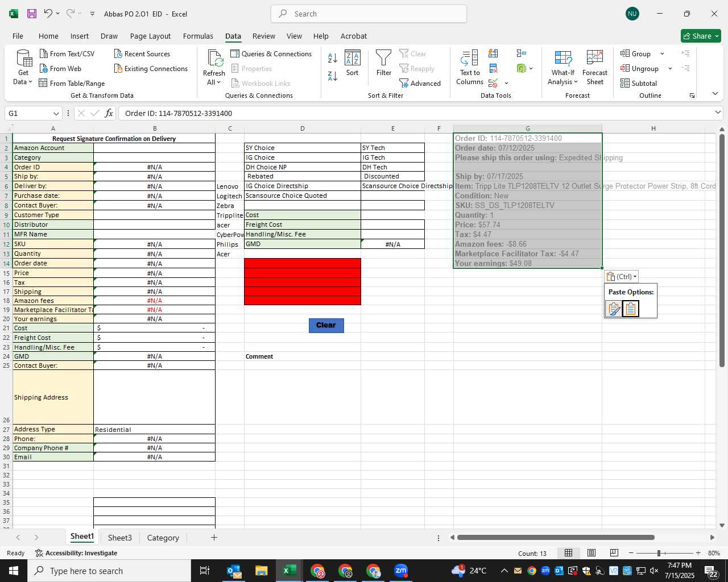
Task: Click Ungroup outline button
Action: [640, 68]
